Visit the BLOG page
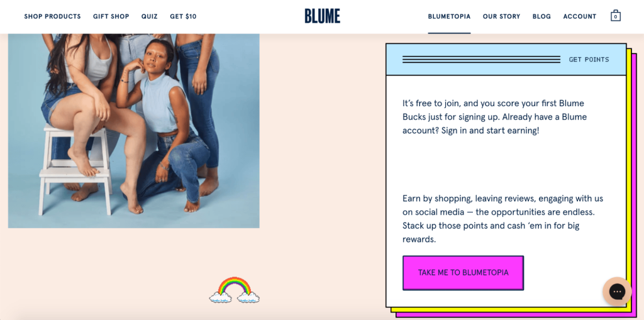 tap(541, 16)
